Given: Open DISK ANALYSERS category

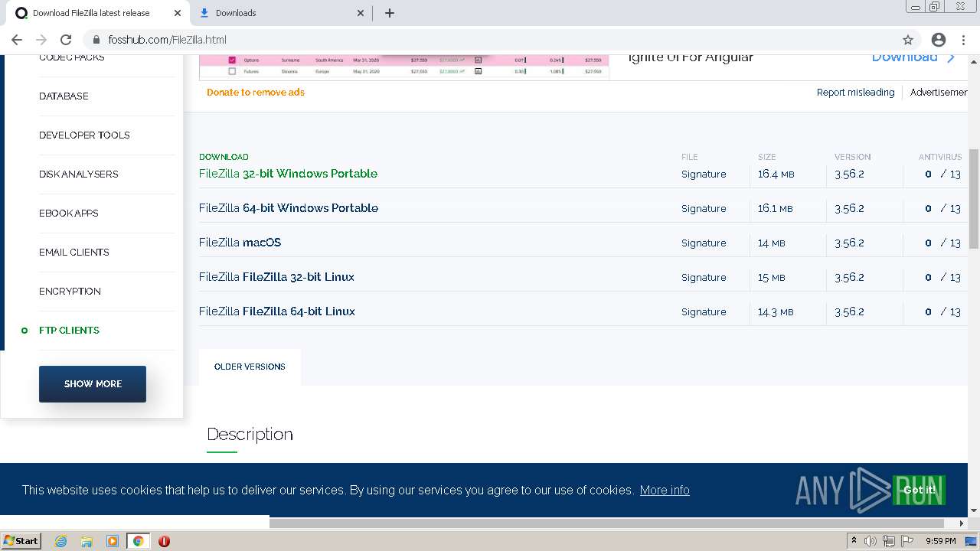Looking at the screenshot, I should pyautogui.click(x=79, y=174).
